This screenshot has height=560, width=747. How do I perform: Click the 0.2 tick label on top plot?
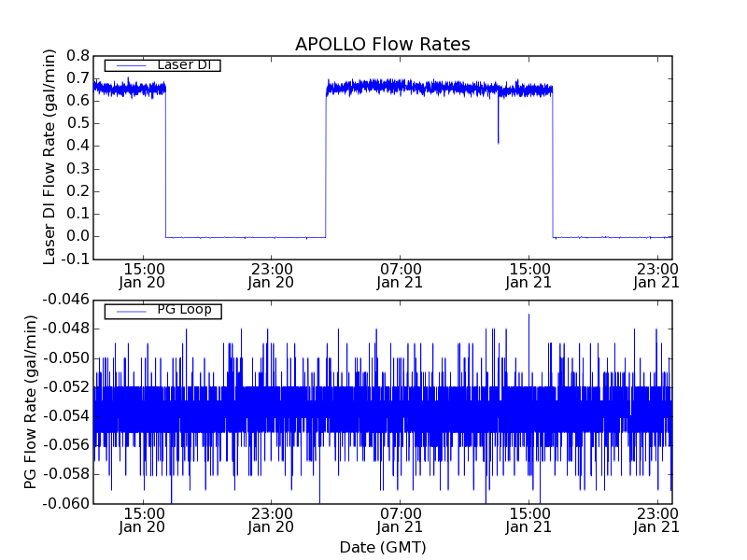click(78, 191)
